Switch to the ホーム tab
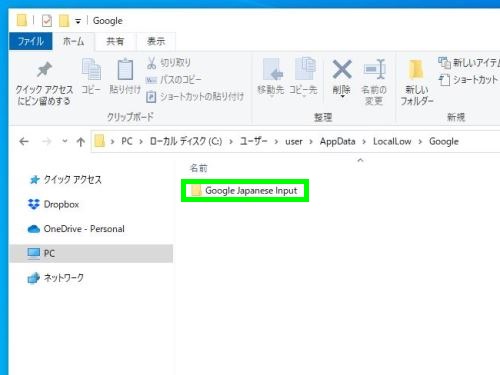 (x=74, y=41)
